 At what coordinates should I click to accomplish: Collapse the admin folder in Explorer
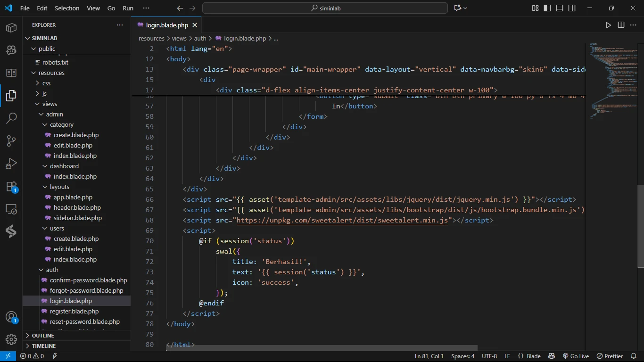click(x=54, y=115)
